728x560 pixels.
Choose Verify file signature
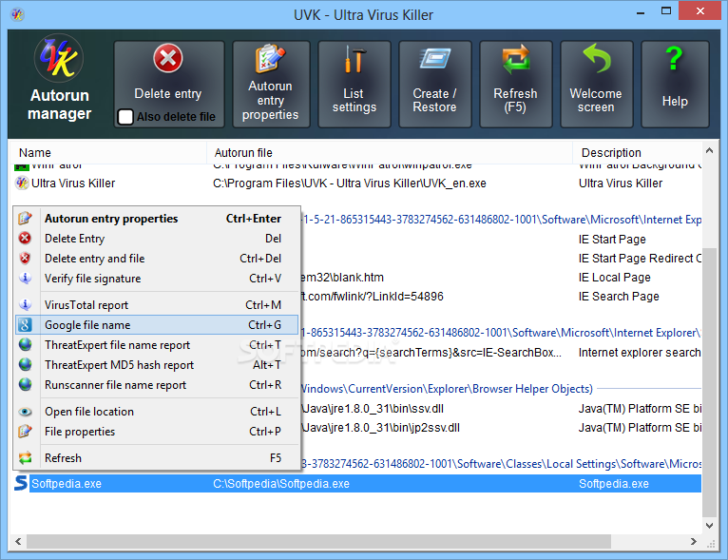[x=158, y=279]
